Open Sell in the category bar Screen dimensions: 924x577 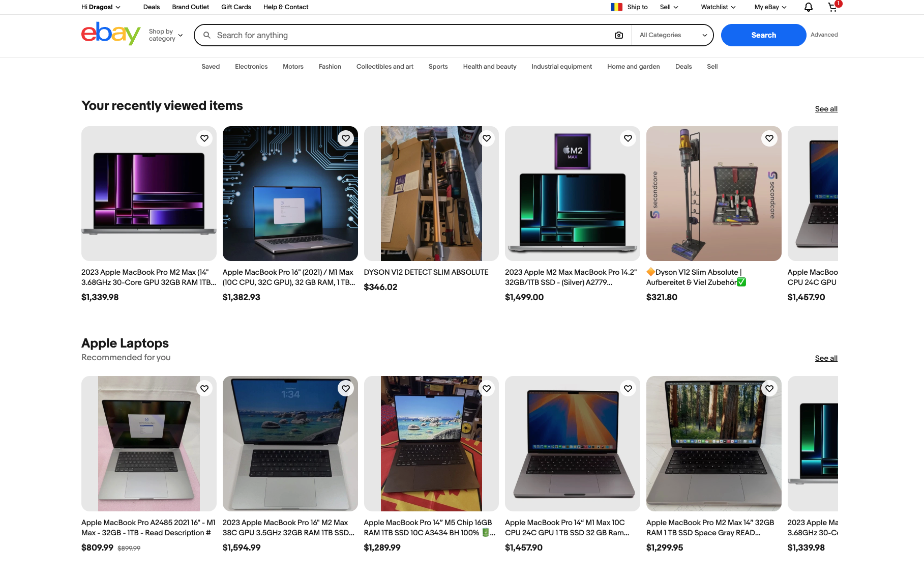click(x=712, y=67)
